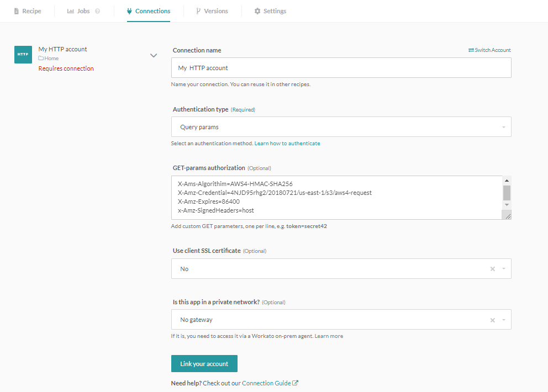The height and width of the screenshot is (392, 548).
Task: Switch to the Versions tab
Action: coord(212,10)
